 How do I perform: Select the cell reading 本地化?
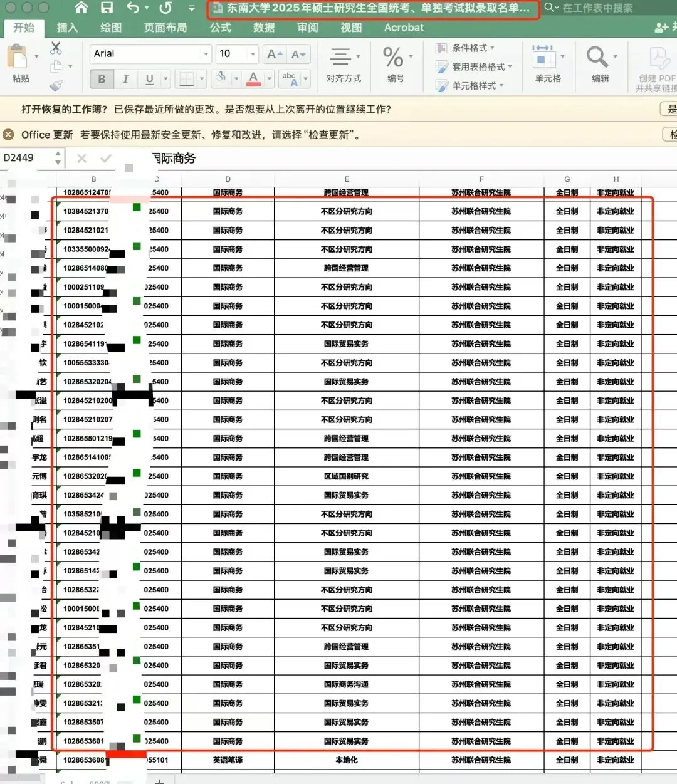[x=347, y=760]
